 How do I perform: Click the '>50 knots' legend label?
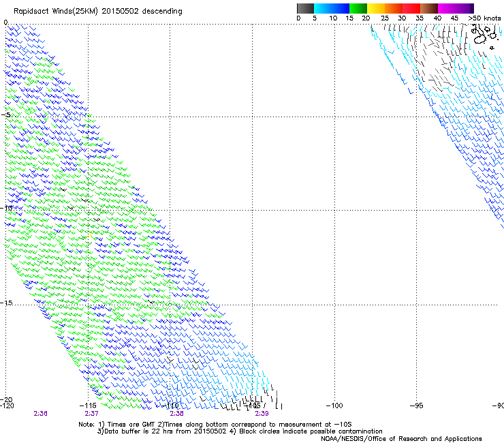click(484, 18)
